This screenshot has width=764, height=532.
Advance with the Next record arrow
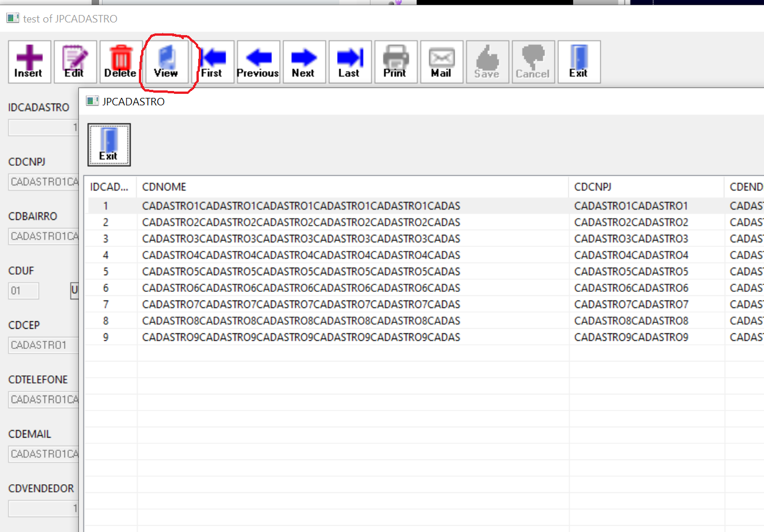pos(304,62)
